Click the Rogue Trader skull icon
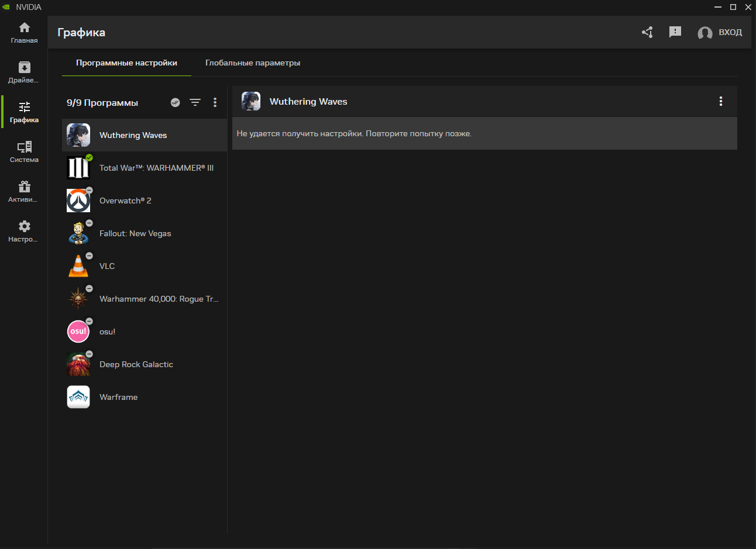Viewport: 756px width, 549px height. 78,299
